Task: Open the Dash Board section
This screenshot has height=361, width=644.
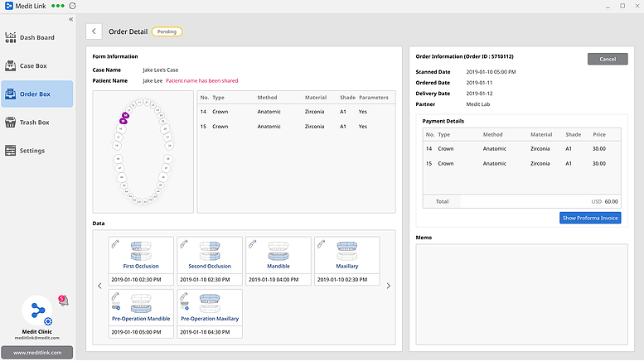Action: (x=36, y=37)
